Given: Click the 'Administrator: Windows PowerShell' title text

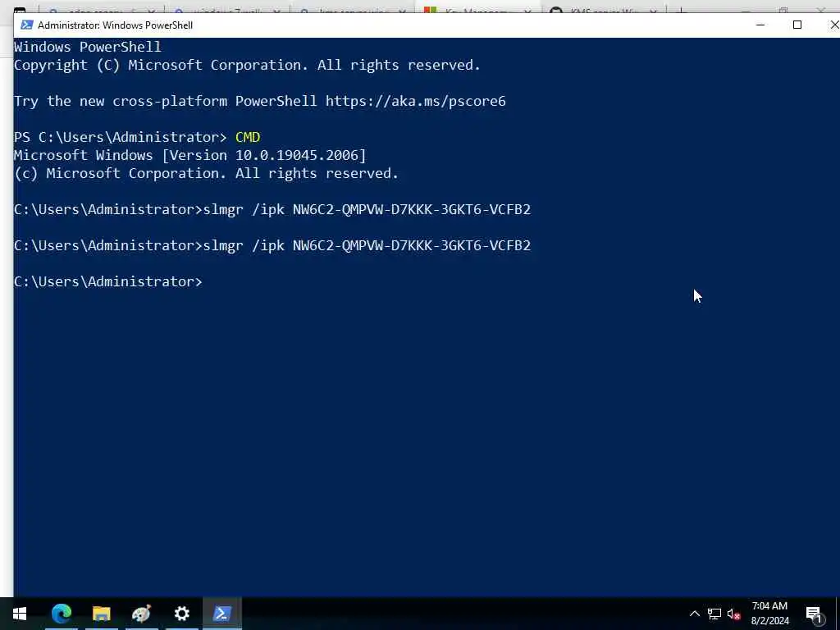Looking at the screenshot, I should point(115,25).
